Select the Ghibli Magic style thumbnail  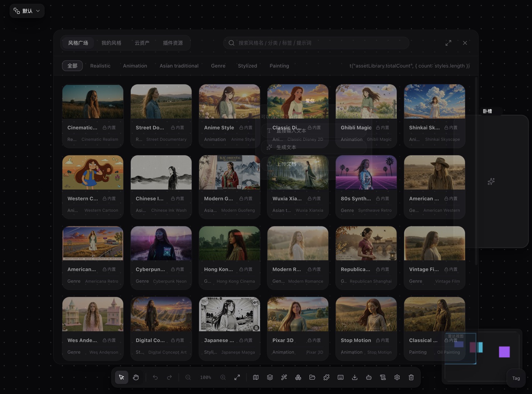[x=366, y=101]
